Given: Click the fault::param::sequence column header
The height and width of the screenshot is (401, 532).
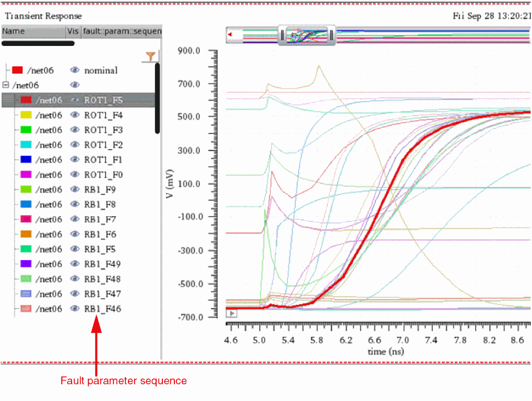Looking at the screenshot, I should coord(122,31).
